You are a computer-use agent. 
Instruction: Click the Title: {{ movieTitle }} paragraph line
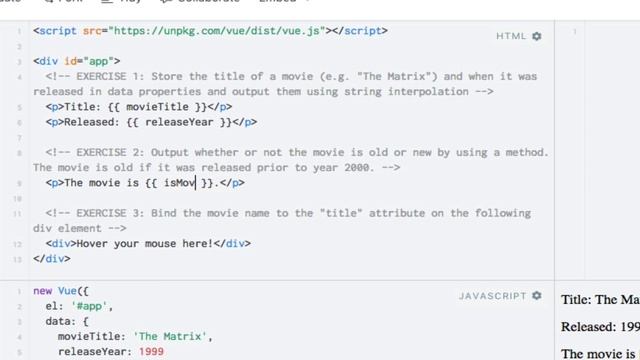(139, 107)
